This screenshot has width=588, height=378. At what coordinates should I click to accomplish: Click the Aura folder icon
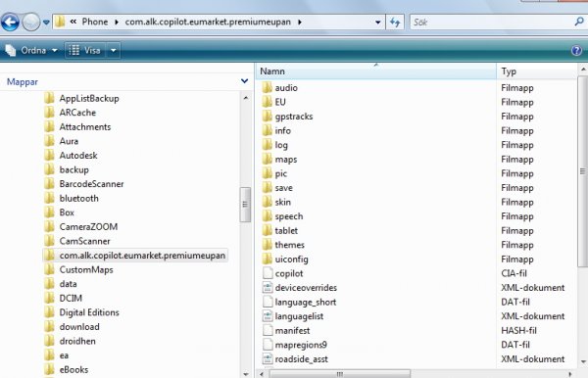click(x=50, y=141)
